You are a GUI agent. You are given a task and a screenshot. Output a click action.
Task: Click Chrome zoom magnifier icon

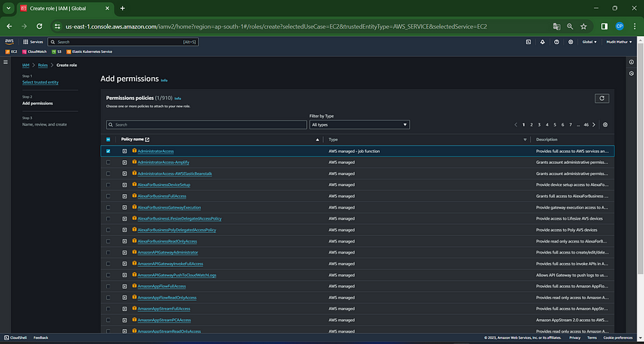click(570, 26)
